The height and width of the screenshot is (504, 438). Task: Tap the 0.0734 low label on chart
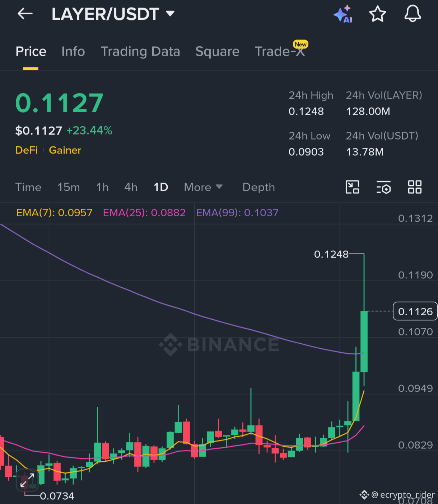pyautogui.click(x=57, y=496)
